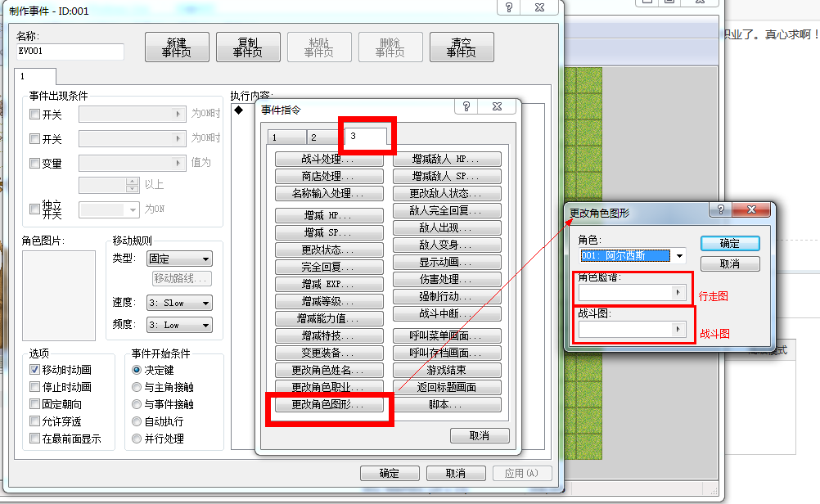Click 返回标题画面 command button

point(447,388)
